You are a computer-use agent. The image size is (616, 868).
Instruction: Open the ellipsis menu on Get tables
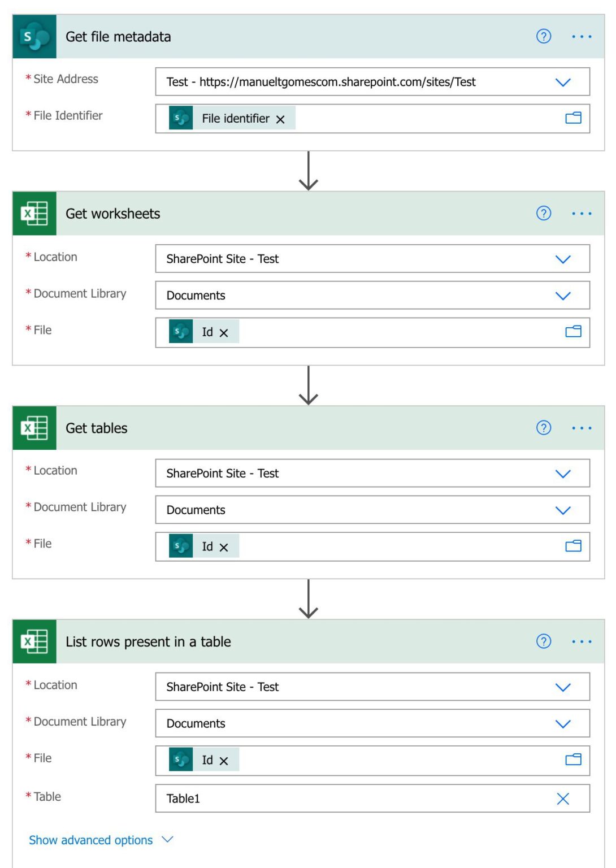point(581,428)
